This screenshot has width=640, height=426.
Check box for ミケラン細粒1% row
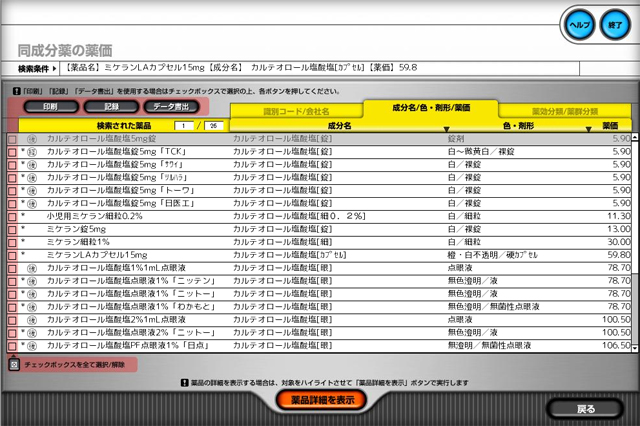[x=12, y=243]
